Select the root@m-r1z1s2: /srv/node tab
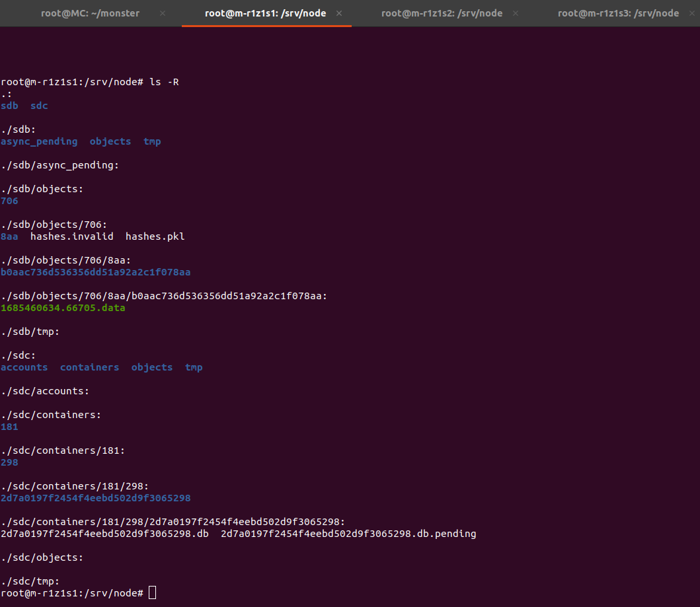 442,13
